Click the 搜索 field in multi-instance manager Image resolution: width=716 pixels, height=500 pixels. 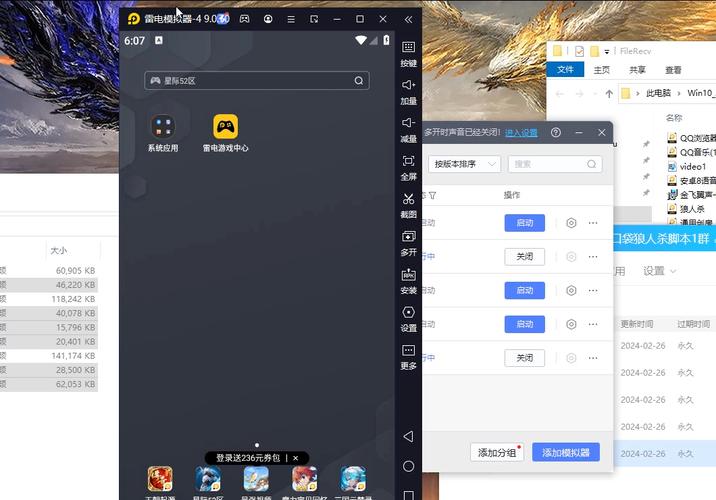(555, 164)
